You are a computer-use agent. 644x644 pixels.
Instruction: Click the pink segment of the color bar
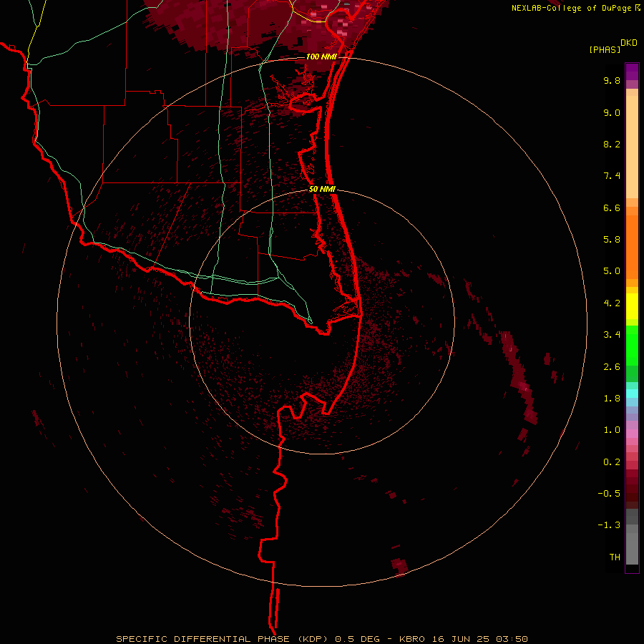pyautogui.click(x=632, y=434)
